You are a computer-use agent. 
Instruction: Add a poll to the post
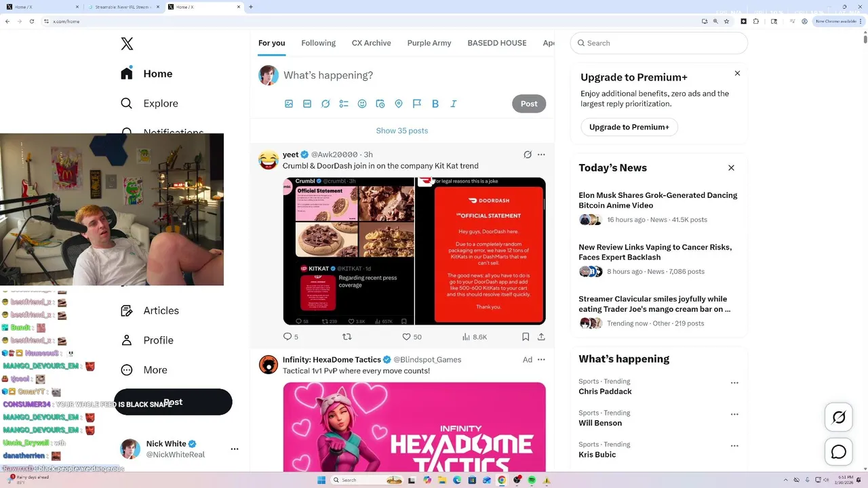[x=344, y=104]
